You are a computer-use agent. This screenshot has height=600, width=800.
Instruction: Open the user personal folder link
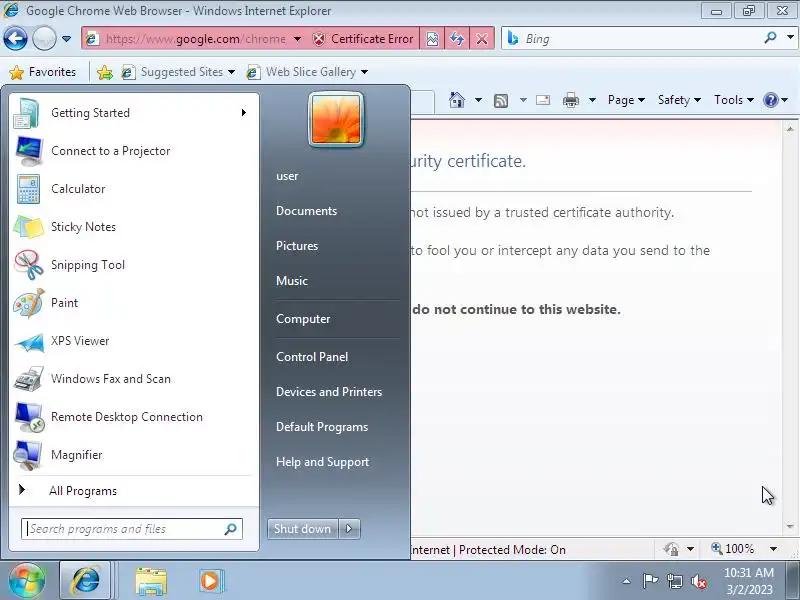(x=287, y=176)
